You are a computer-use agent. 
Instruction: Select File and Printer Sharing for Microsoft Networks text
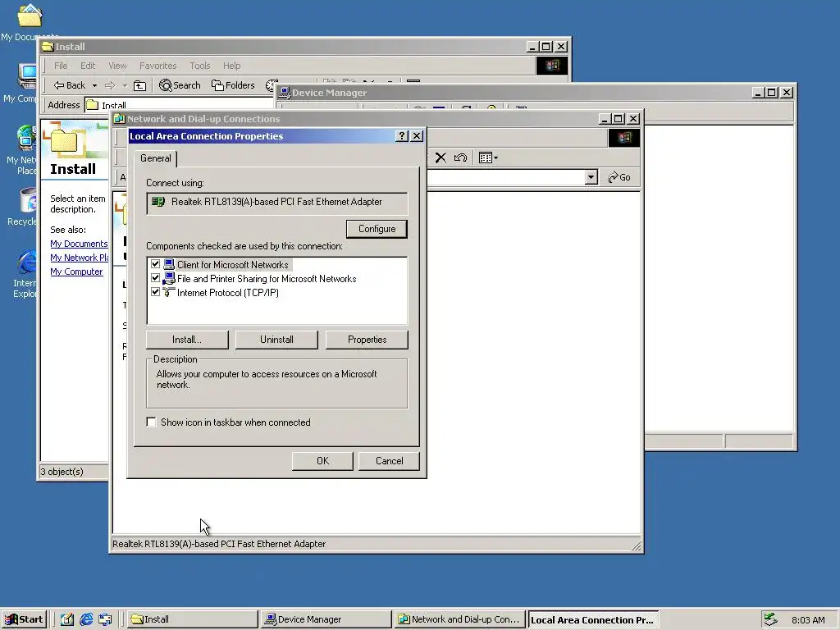[267, 279]
